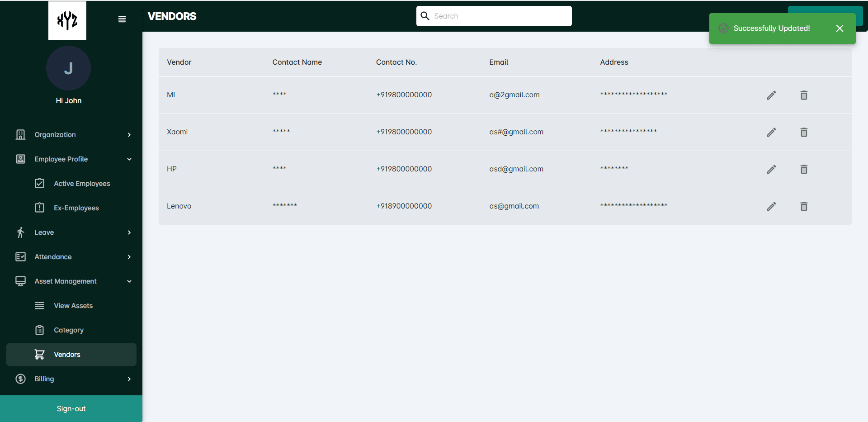Edit the Lenovo vendor entry
This screenshot has height=422, width=868.
(771, 206)
